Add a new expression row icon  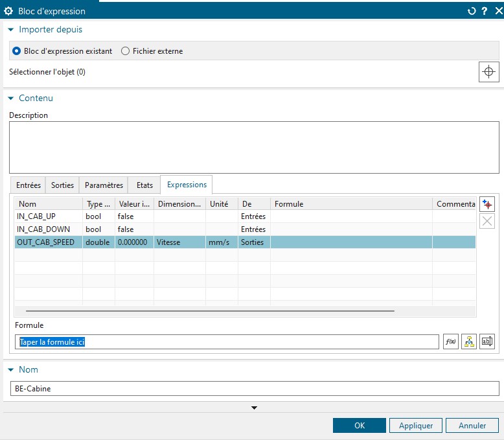487,204
